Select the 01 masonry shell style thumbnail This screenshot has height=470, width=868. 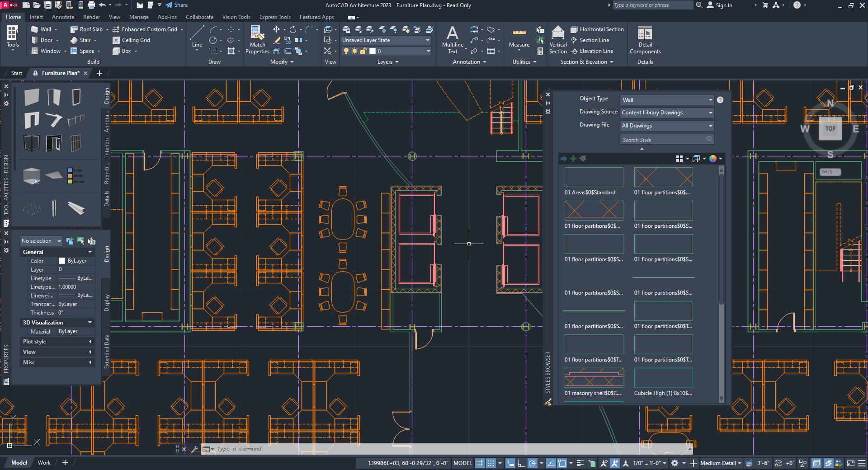[x=594, y=377]
